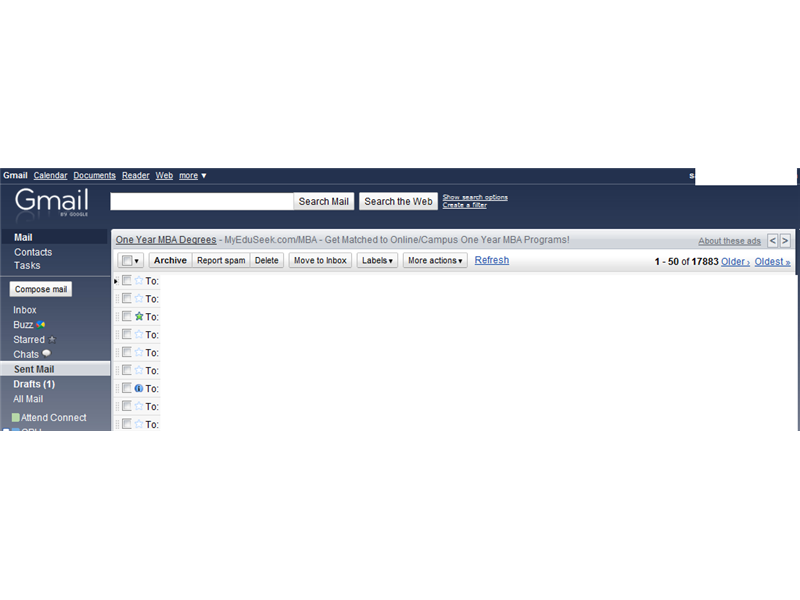
Task: Select the Sent Mail folder
Action: pyautogui.click(x=55, y=369)
